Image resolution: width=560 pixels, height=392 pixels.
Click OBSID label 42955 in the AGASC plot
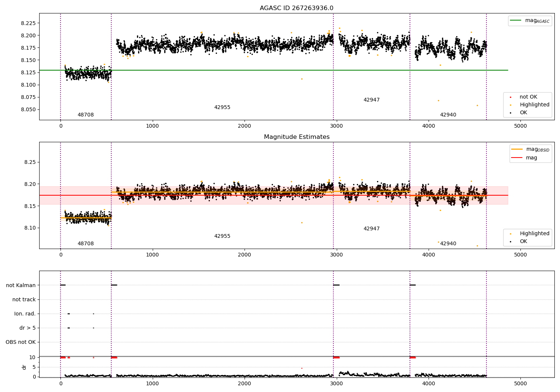(222, 108)
